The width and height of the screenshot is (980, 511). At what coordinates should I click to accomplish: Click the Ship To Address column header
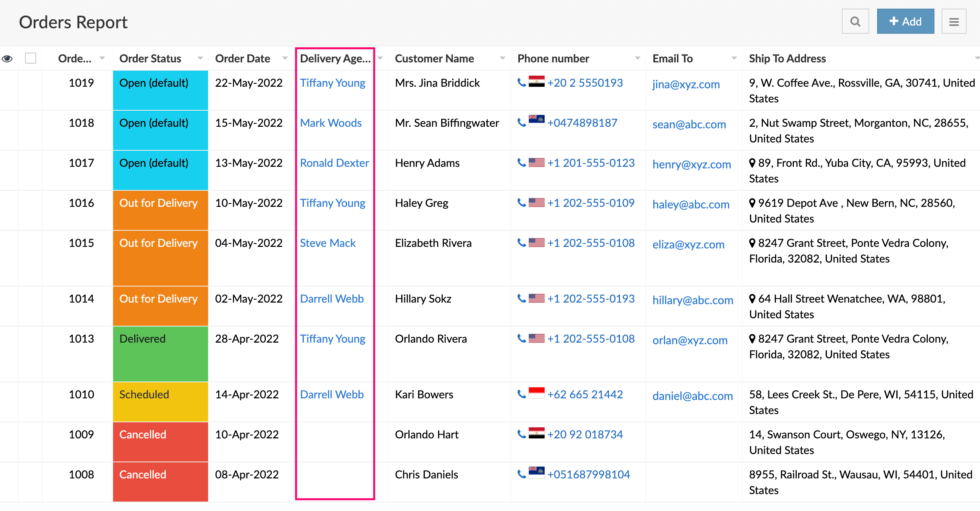tap(787, 58)
